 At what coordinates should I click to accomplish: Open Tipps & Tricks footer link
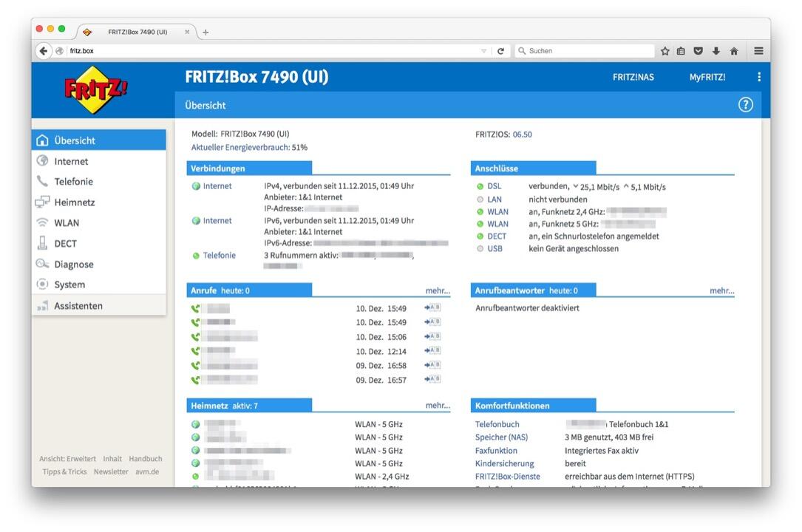(x=64, y=471)
